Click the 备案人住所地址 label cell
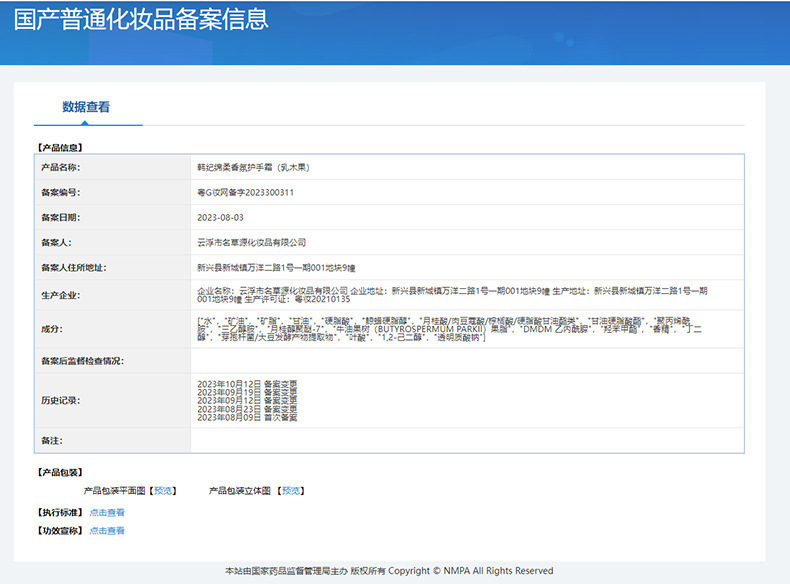This screenshot has height=584, width=790. (x=113, y=268)
